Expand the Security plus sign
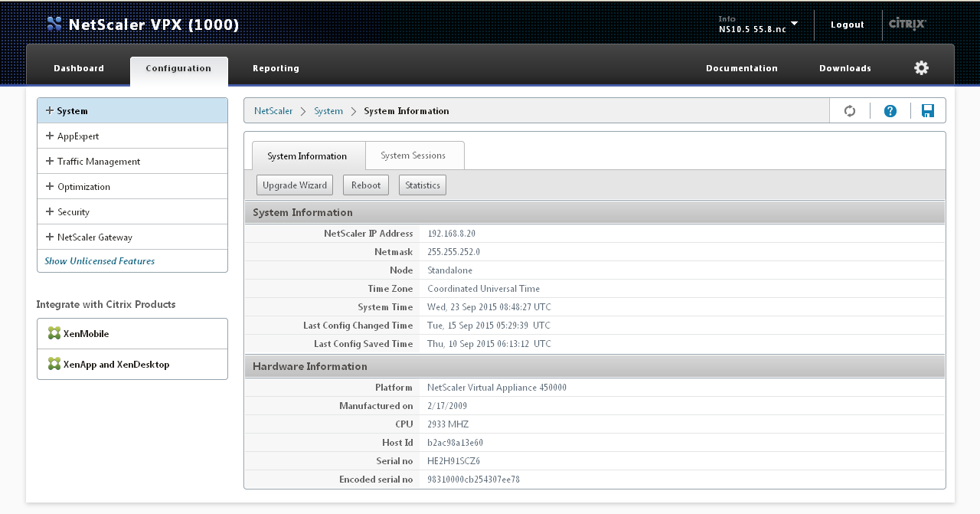The height and width of the screenshot is (514, 980). pos(50,211)
